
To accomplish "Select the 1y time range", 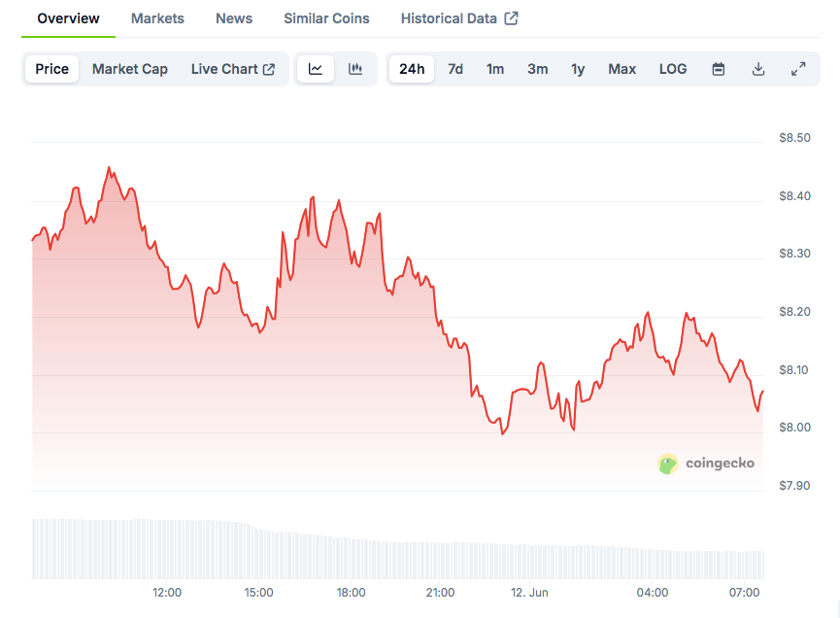I will [578, 69].
